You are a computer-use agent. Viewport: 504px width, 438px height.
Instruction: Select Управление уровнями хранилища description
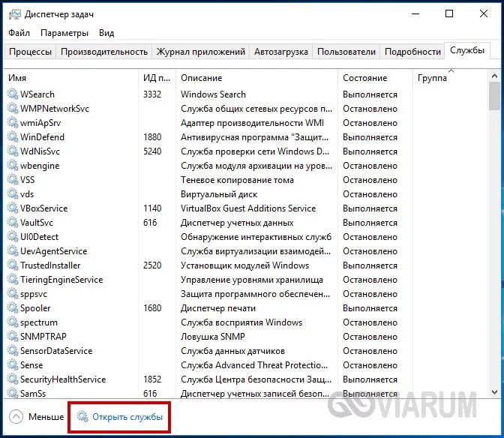[252, 280]
